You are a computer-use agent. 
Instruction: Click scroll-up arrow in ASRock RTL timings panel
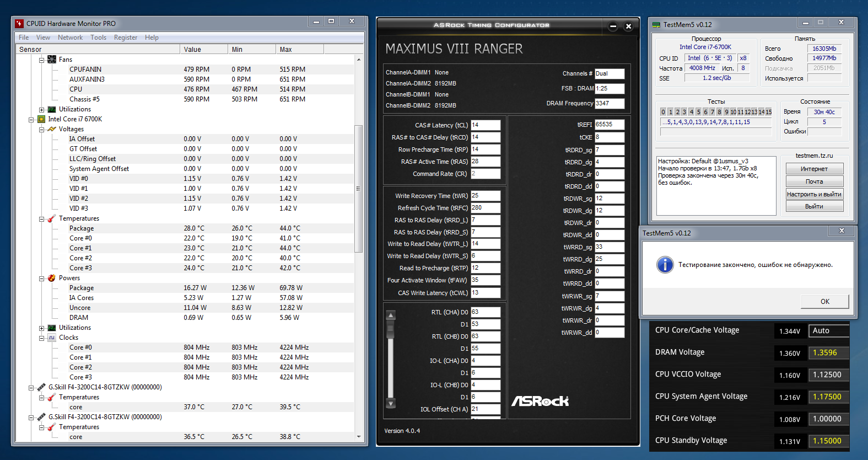point(391,315)
